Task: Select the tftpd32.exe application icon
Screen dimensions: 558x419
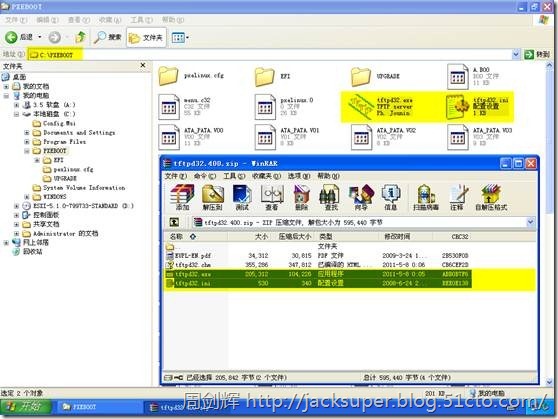Action: point(361,106)
